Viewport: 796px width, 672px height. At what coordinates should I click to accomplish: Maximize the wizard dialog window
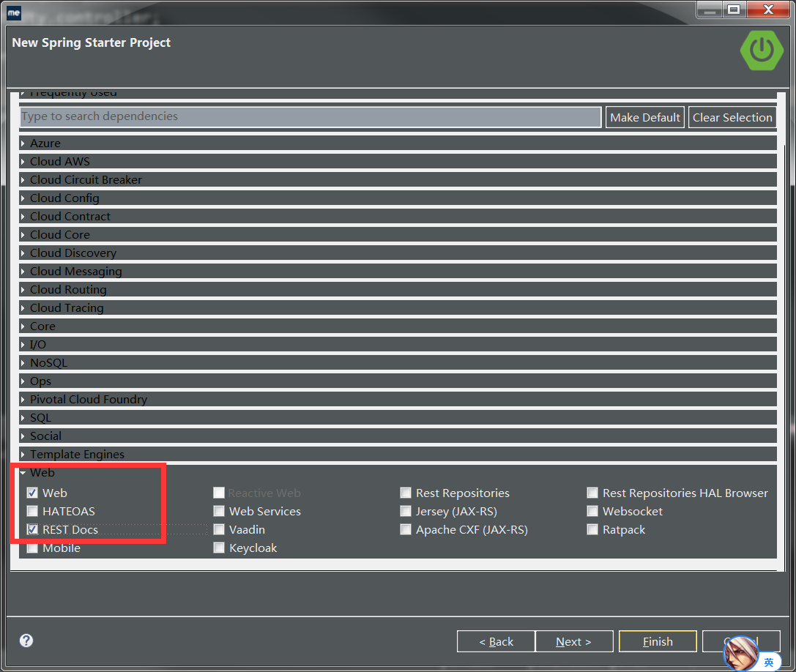click(x=734, y=10)
